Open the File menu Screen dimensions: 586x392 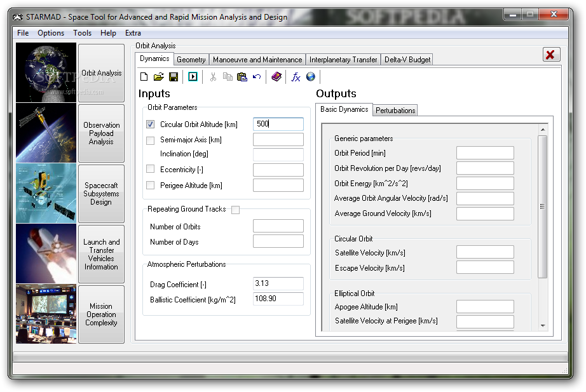coord(23,33)
